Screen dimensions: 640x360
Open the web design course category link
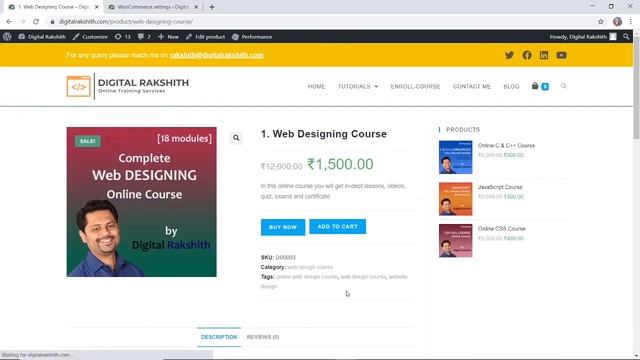point(310,267)
